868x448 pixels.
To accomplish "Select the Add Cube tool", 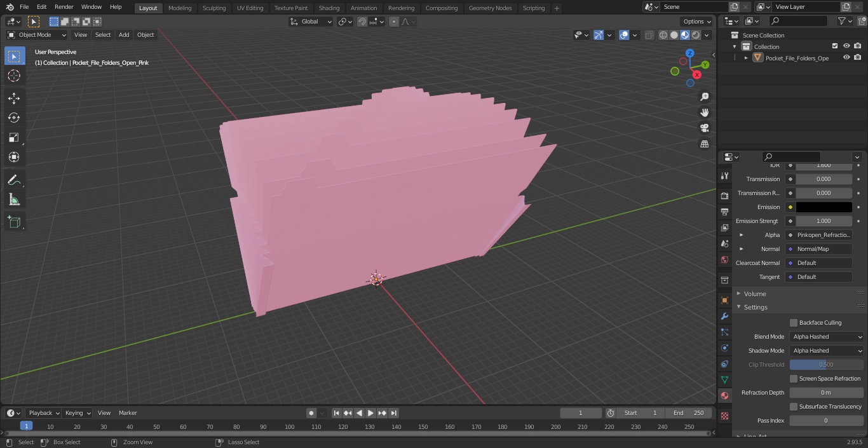I will pos(14,222).
